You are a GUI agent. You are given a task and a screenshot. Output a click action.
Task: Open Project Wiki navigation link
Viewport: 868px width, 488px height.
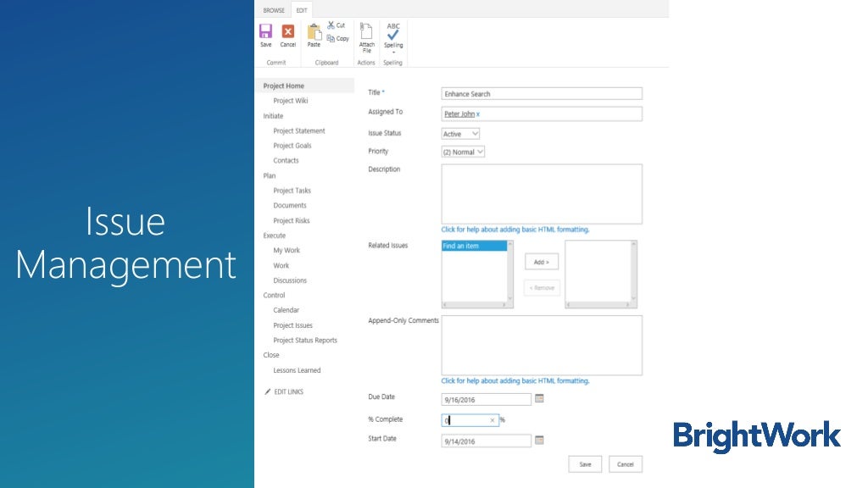pos(290,101)
